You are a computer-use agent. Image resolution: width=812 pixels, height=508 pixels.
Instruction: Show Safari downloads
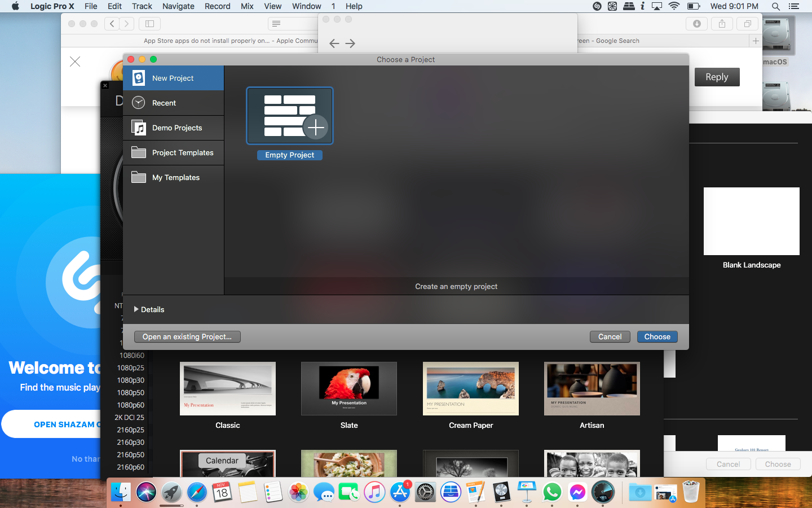(x=697, y=24)
